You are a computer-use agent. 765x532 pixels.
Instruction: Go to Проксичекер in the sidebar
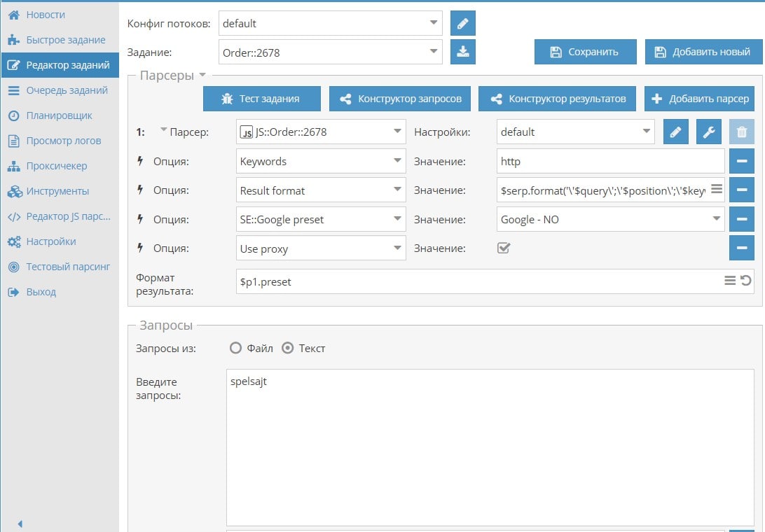click(x=57, y=166)
